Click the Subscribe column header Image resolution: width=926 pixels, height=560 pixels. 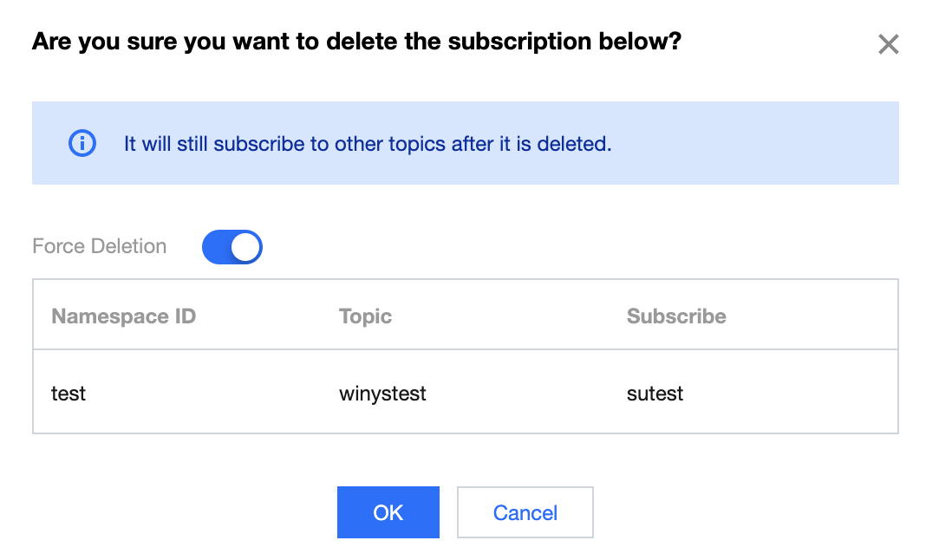(x=675, y=316)
